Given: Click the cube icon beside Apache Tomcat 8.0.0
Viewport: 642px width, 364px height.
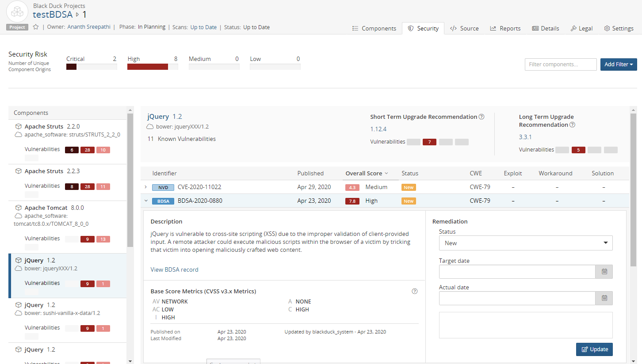Looking at the screenshot, I should click(19, 208).
